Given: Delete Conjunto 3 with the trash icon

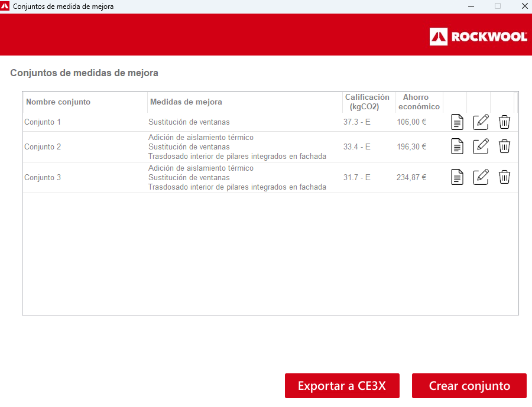Looking at the screenshot, I should [504, 177].
